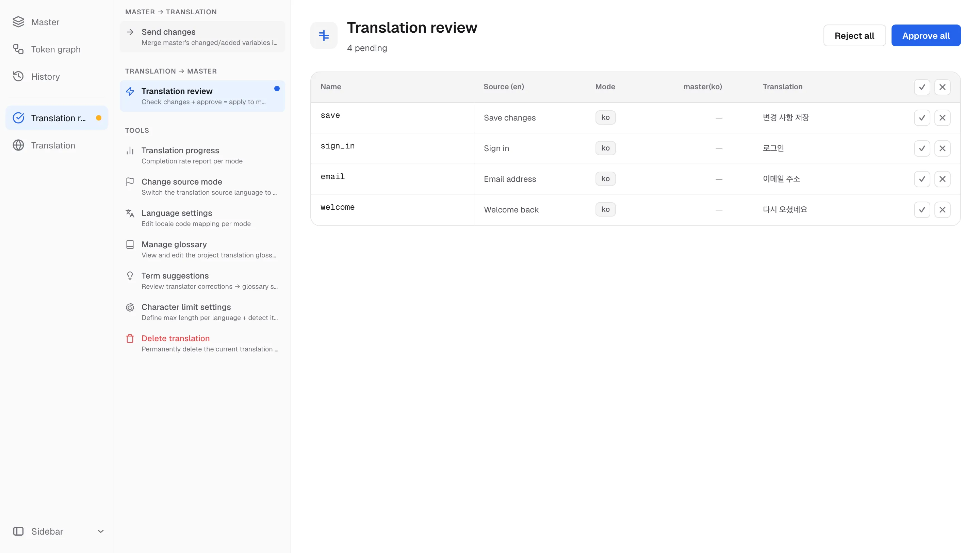The width and height of the screenshot is (980, 553).
Task: Click the 'Save changes' source text
Action: (x=510, y=118)
